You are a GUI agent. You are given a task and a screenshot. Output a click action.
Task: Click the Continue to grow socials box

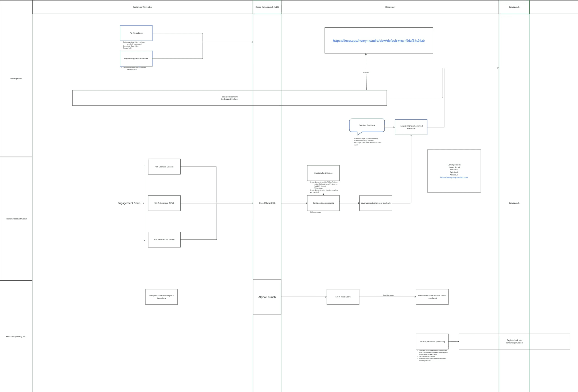[x=323, y=203]
